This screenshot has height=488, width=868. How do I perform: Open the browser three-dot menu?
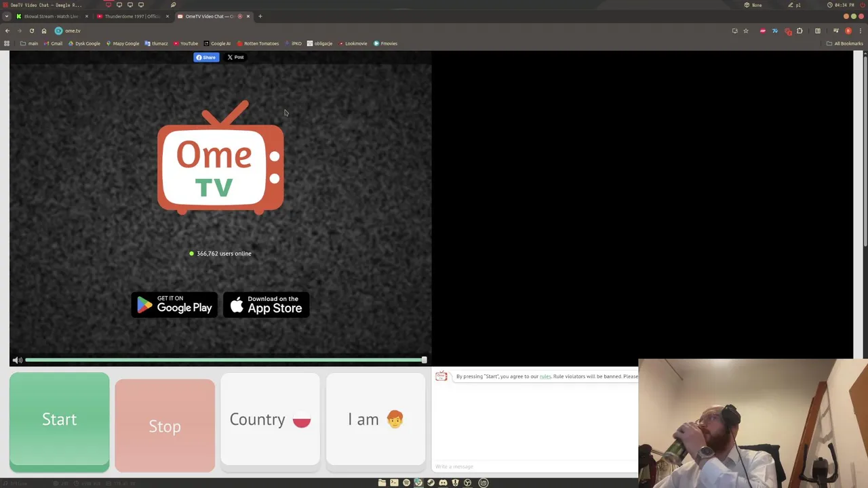click(x=861, y=30)
